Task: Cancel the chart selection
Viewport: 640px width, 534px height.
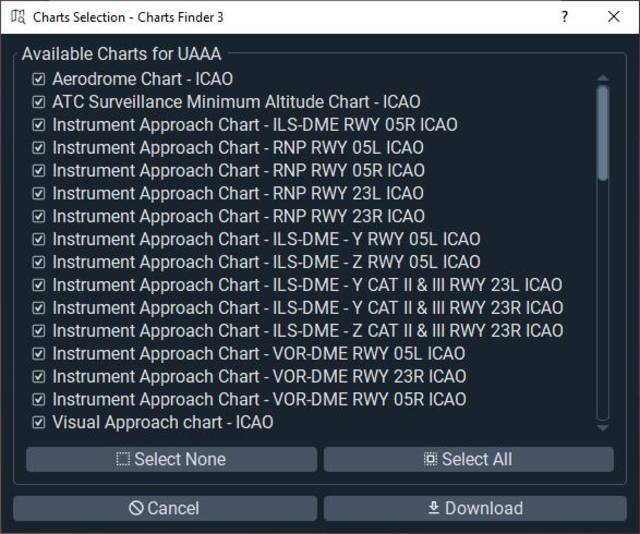Action: pyautogui.click(x=165, y=508)
